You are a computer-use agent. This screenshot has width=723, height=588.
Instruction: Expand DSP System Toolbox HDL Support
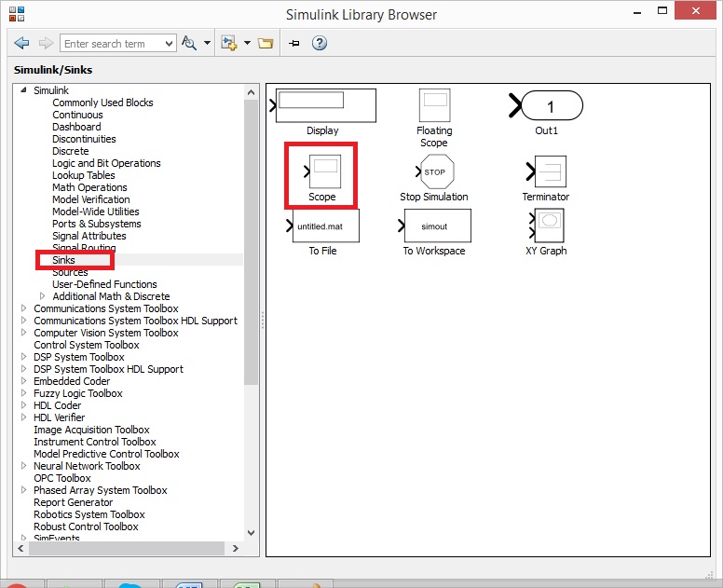tap(24, 368)
